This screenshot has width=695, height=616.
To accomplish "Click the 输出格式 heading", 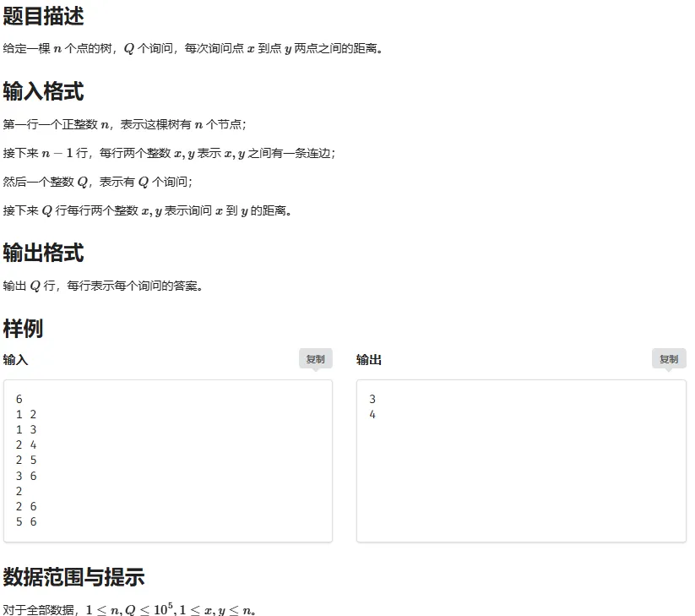I will click(43, 253).
